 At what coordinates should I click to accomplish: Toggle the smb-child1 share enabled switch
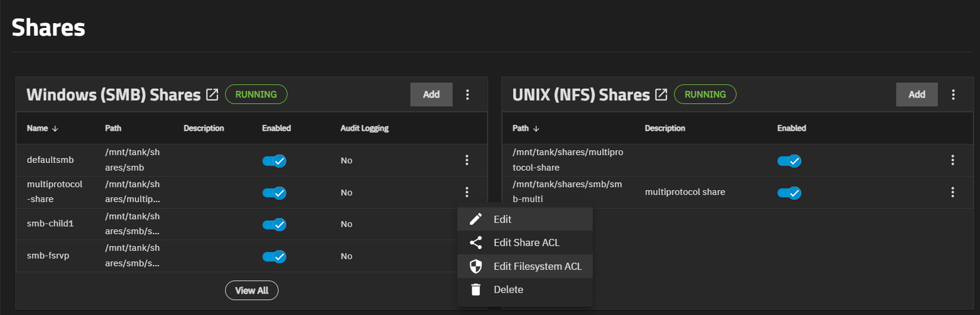pyautogui.click(x=274, y=225)
